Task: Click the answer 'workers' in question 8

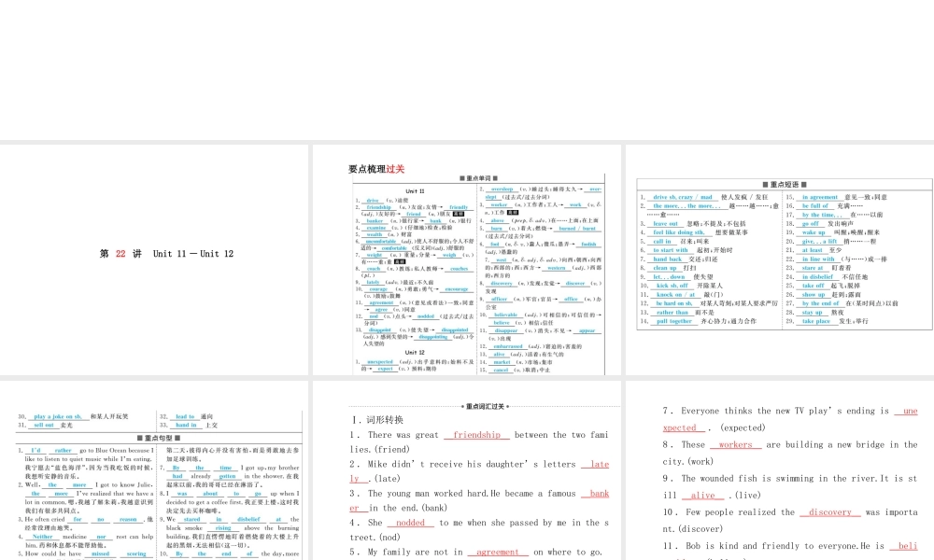Action: coord(735,444)
